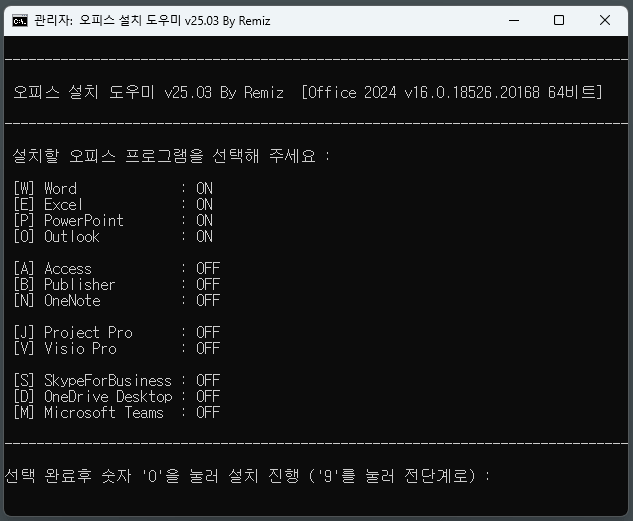
Task: Click the ON status beside PowerPoint
Action: click(204, 220)
